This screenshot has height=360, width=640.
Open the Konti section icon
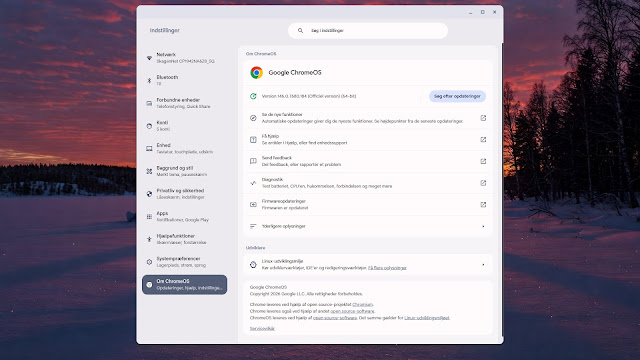pyautogui.click(x=149, y=126)
